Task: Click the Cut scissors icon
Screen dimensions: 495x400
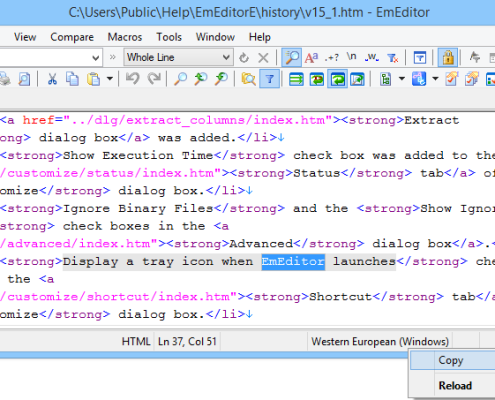Action: click(x=52, y=79)
